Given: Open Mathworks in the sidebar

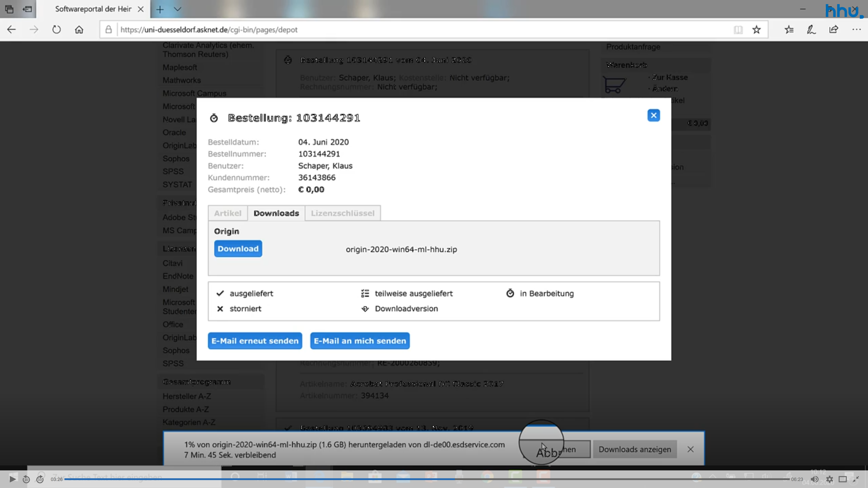Looking at the screenshot, I should [x=182, y=80].
